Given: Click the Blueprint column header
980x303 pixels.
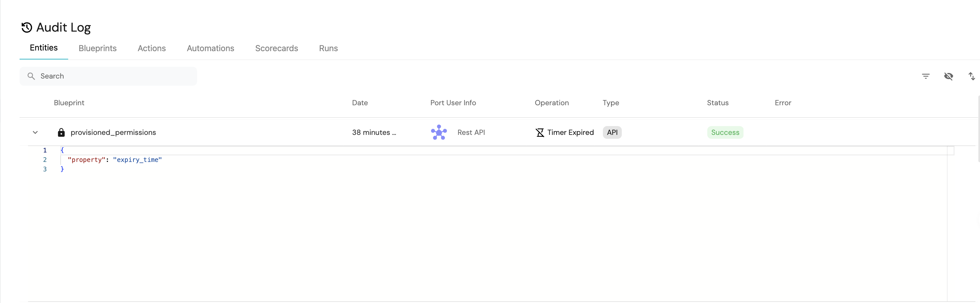Looking at the screenshot, I should point(69,103).
